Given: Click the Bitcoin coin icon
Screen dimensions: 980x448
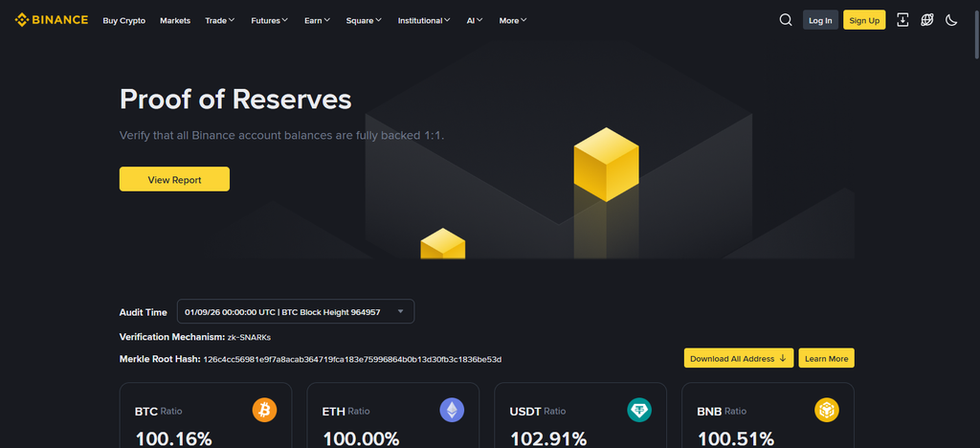Looking at the screenshot, I should click(264, 410).
